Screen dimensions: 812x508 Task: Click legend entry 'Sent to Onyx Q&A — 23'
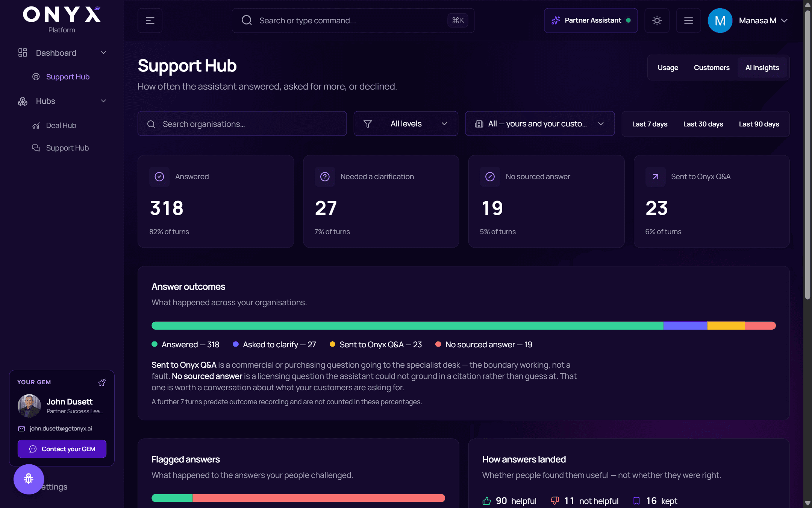pyautogui.click(x=376, y=345)
